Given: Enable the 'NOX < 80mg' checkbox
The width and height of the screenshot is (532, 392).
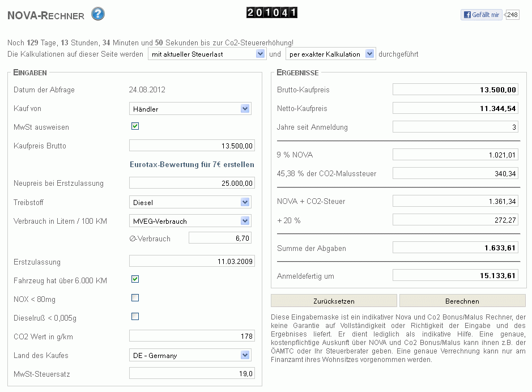Looking at the screenshot, I should 135,298.
